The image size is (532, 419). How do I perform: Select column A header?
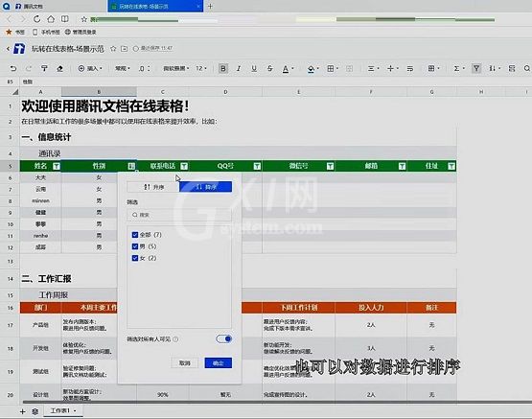(40, 92)
